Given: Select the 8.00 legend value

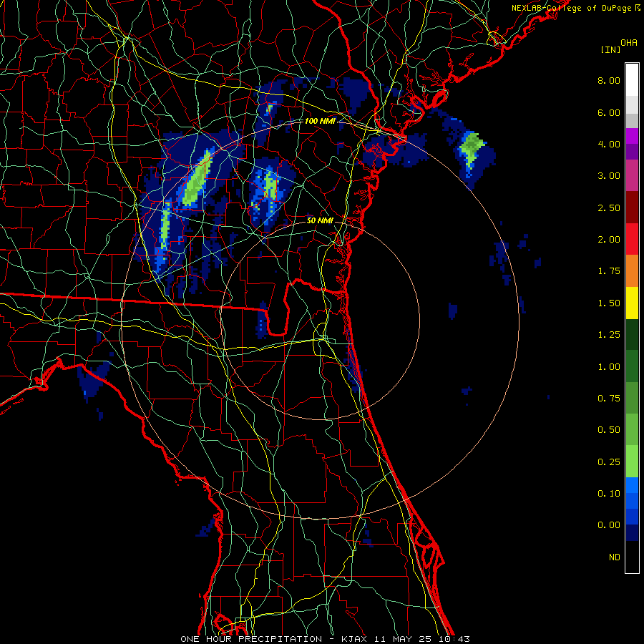Looking at the screenshot, I should tap(609, 80).
